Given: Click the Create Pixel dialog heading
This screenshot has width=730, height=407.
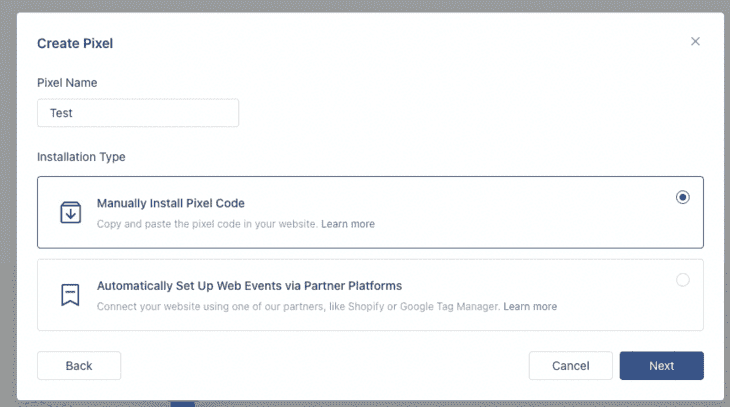Looking at the screenshot, I should [75, 43].
